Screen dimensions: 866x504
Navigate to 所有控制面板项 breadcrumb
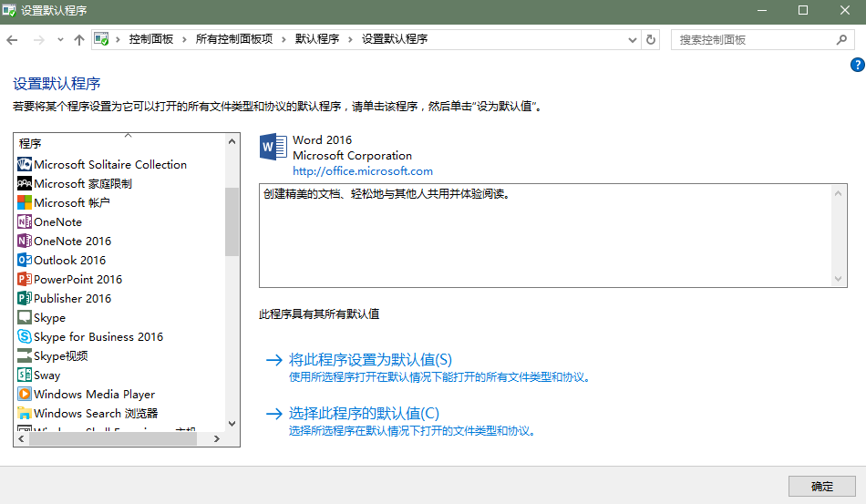(234, 39)
